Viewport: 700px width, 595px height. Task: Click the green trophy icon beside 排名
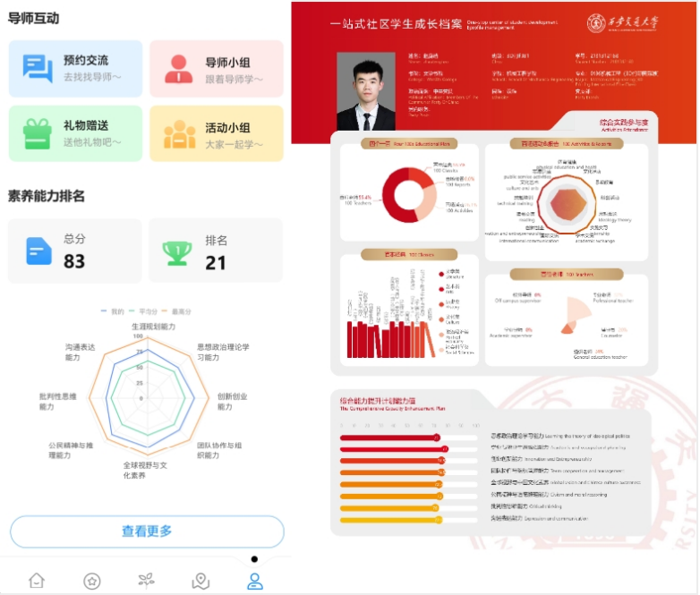(x=176, y=251)
